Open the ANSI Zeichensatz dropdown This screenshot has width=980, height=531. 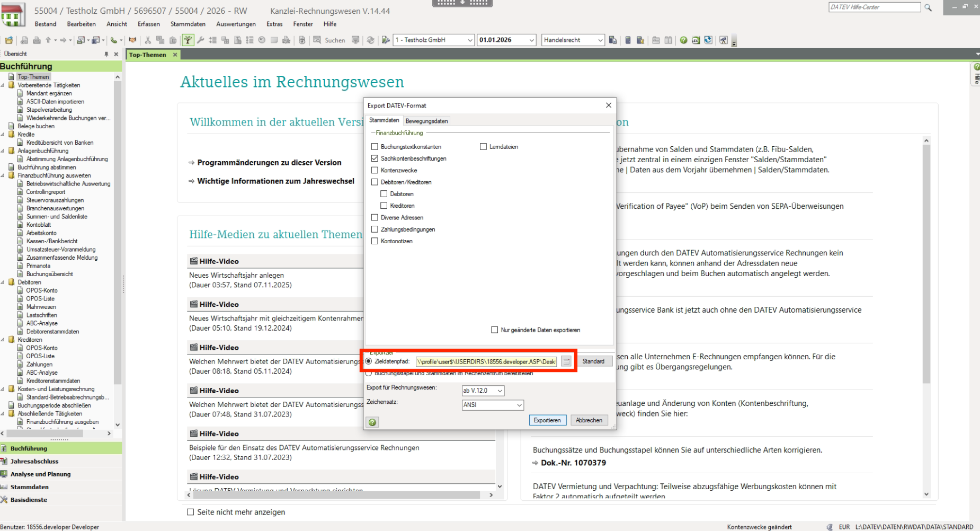[519, 405]
